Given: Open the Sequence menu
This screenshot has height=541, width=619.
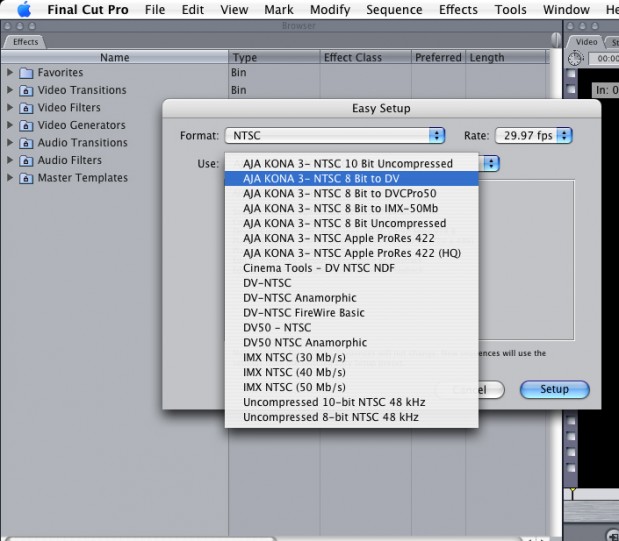Looking at the screenshot, I should point(394,9).
